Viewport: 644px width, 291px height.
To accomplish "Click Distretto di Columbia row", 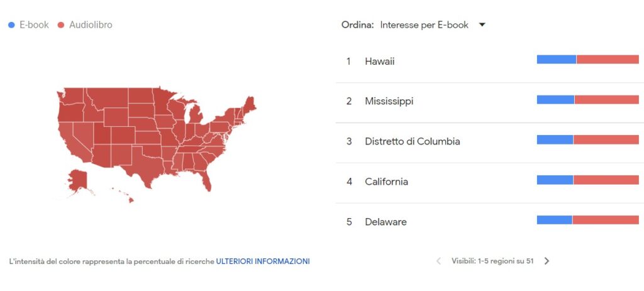I will tap(413, 141).
